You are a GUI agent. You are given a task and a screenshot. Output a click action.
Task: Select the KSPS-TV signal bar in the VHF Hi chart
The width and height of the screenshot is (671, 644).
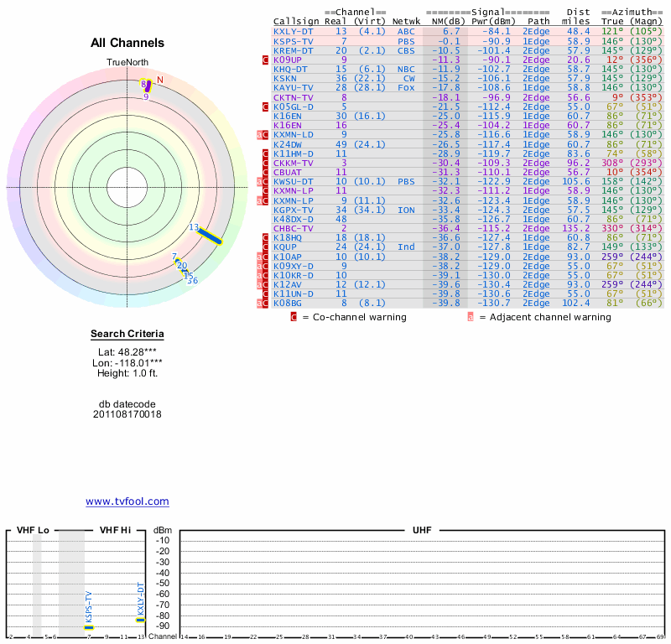[88, 627]
